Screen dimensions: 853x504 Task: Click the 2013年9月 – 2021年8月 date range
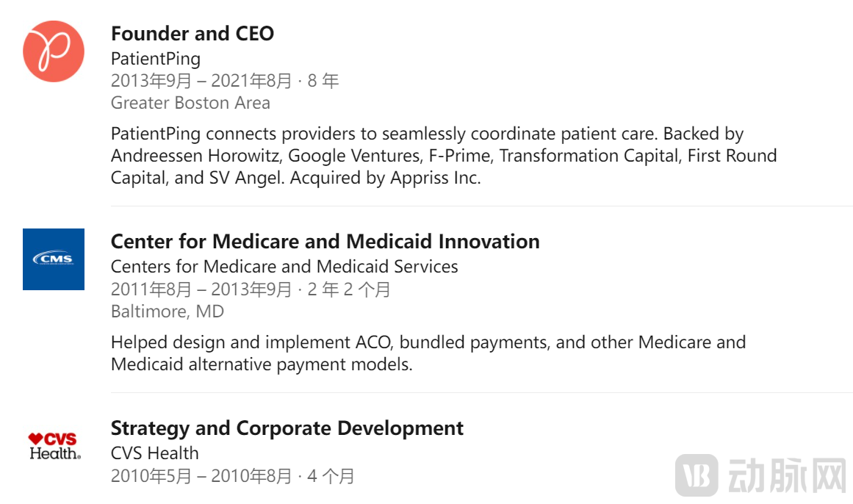click(x=201, y=81)
